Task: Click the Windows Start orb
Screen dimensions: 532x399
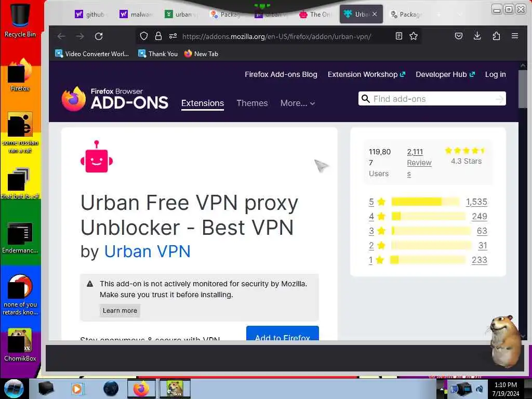Action: 14,389
